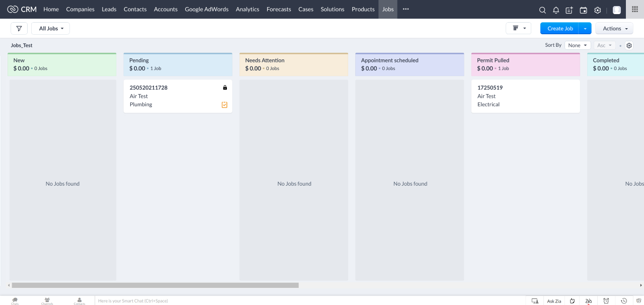The width and height of the screenshot is (644, 305).
Task: Open the apps grid launcher
Action: [634, 9]
